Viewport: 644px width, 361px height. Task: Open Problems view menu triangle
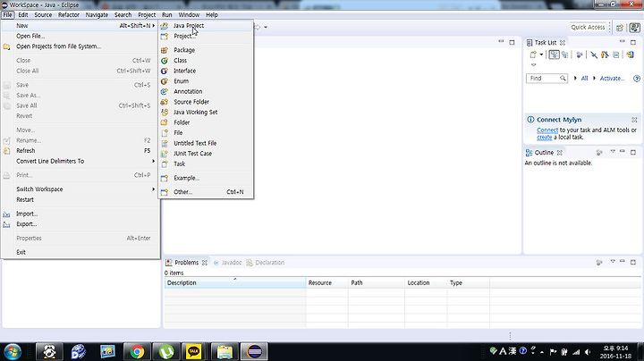(x=613, y=261)
